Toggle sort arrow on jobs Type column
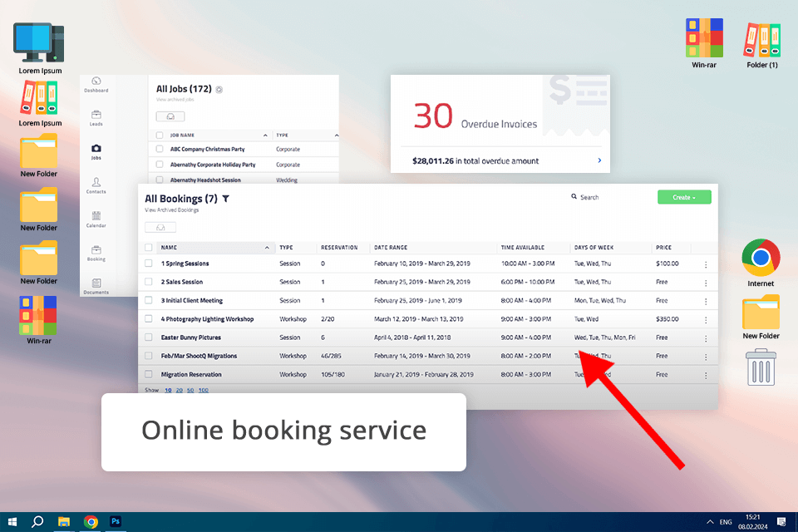This screenshot has height=532, width=798. [x=337, y=135]
